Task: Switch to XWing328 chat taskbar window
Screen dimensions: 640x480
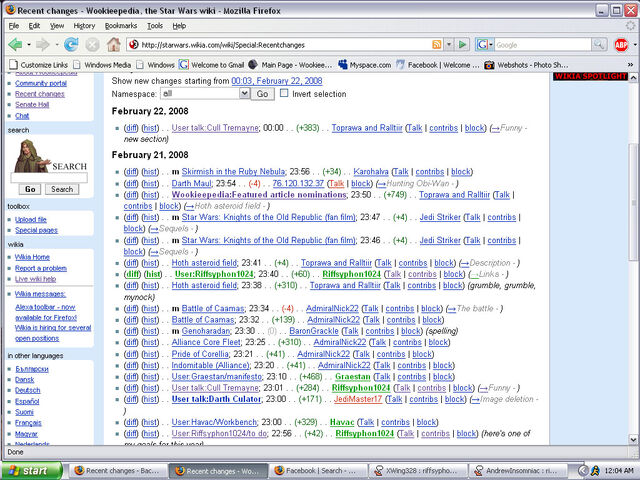Action: point(417,471)
